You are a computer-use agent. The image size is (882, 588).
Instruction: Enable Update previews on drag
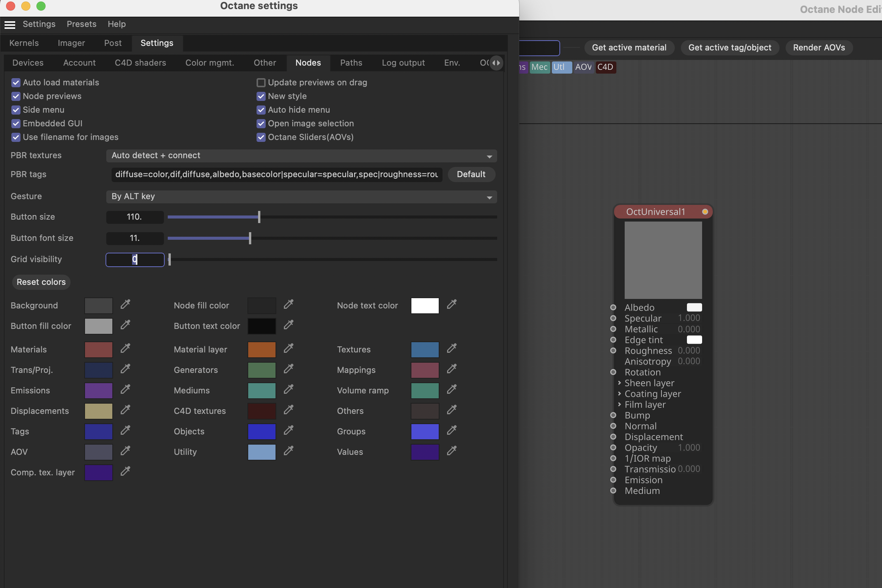point(261,83)
